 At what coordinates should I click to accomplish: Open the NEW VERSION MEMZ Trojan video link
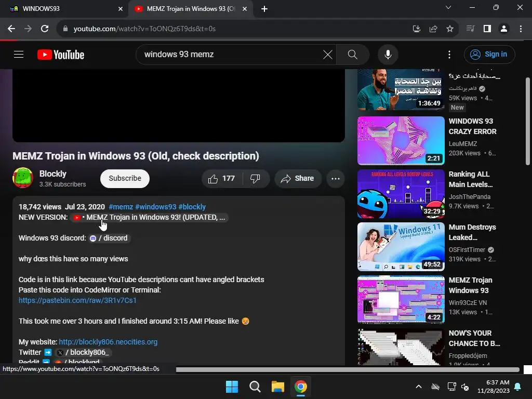tap(150, 218)
